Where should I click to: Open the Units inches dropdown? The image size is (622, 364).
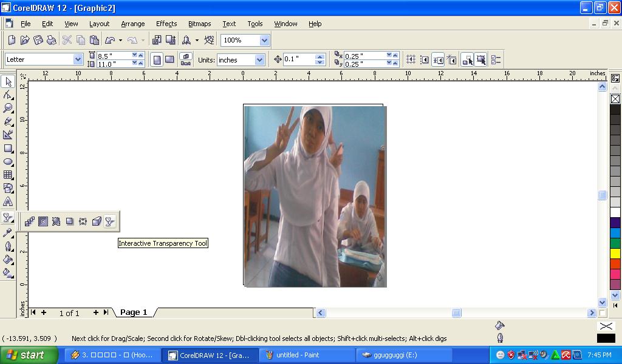pyautogui.click(x=259, y=60)
